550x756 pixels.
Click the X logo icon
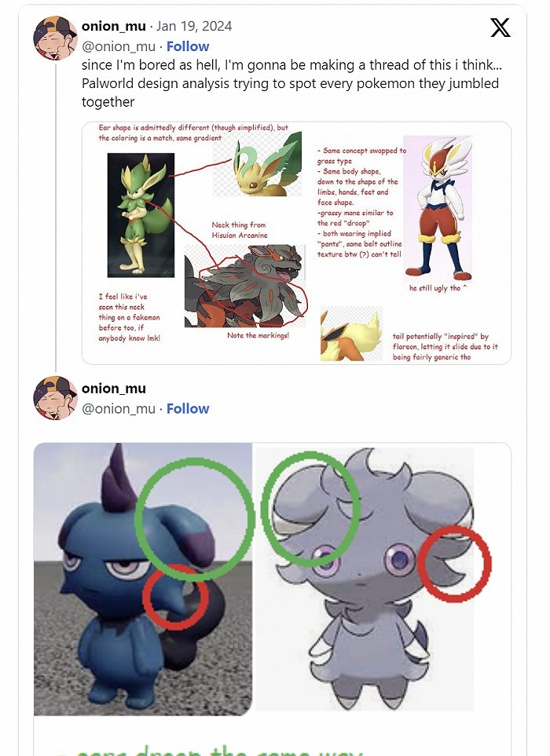click(500, 27)
